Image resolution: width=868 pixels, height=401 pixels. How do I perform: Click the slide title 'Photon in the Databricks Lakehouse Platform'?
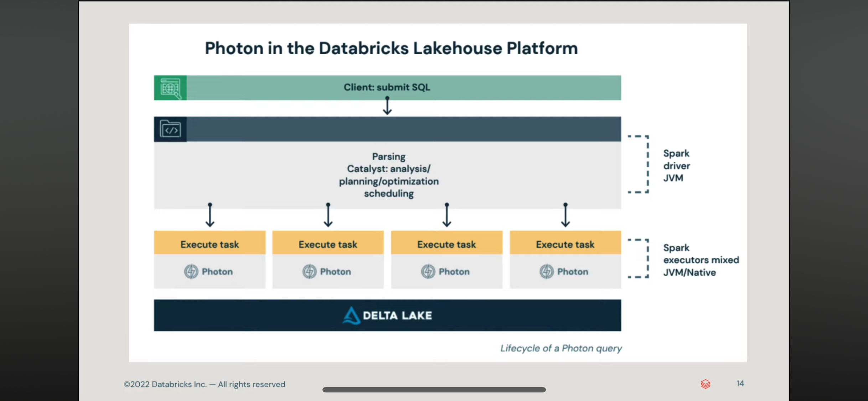391,48
